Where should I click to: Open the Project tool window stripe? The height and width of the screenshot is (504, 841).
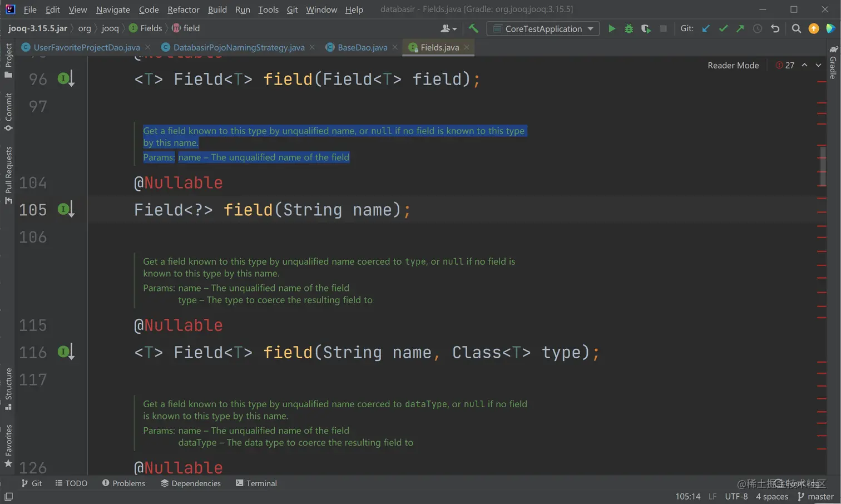pos(8,61)
